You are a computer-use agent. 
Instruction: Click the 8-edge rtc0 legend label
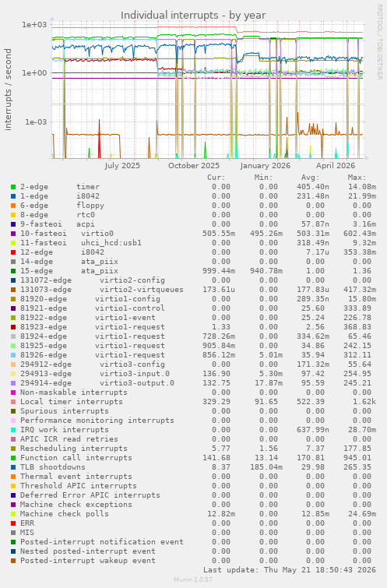tap(58, 215)
